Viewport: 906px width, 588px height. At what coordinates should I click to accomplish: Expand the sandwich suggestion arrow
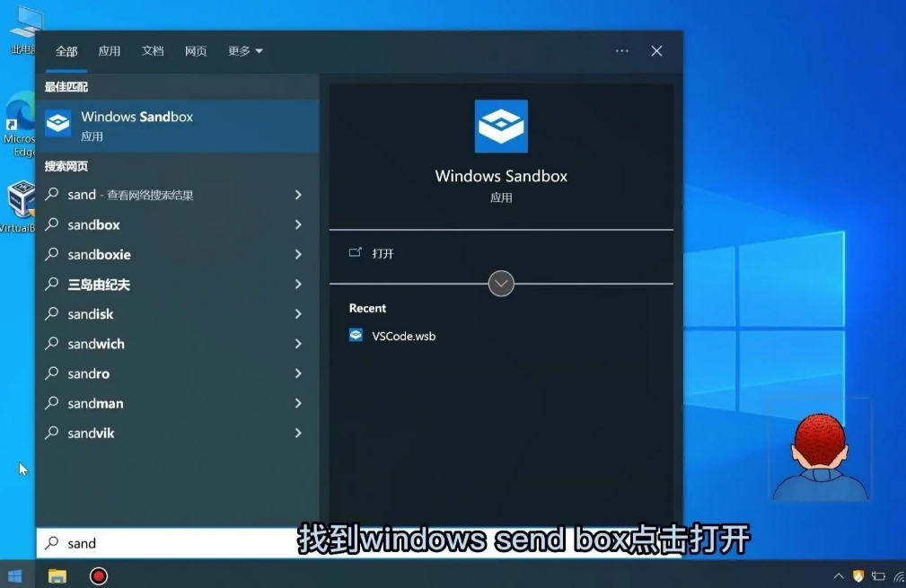click(298, 344)
